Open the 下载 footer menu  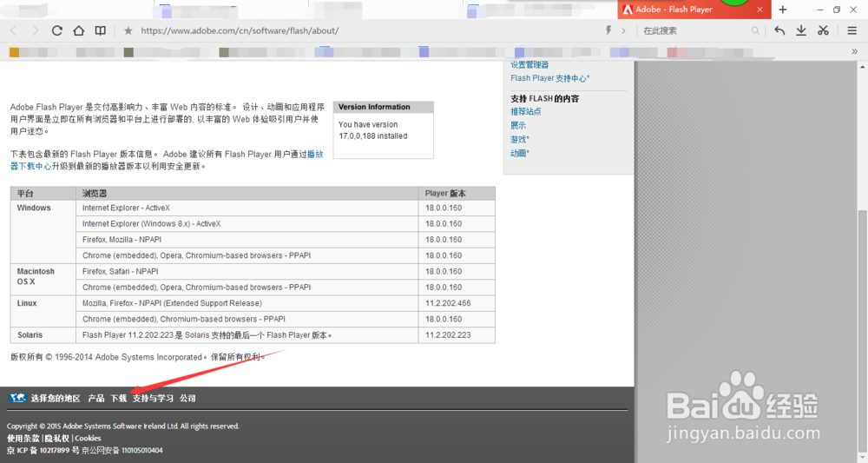coord(118,398)
